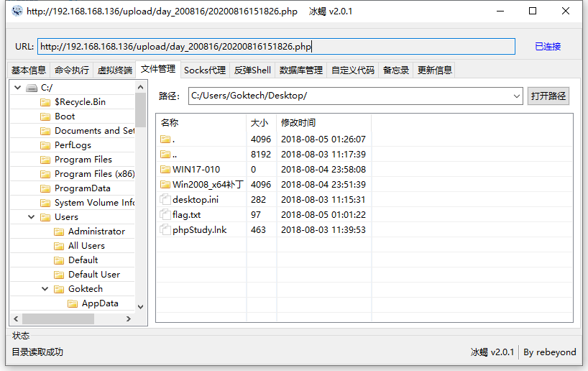Collapse the C:/ drive tree node

pos(18,88)
